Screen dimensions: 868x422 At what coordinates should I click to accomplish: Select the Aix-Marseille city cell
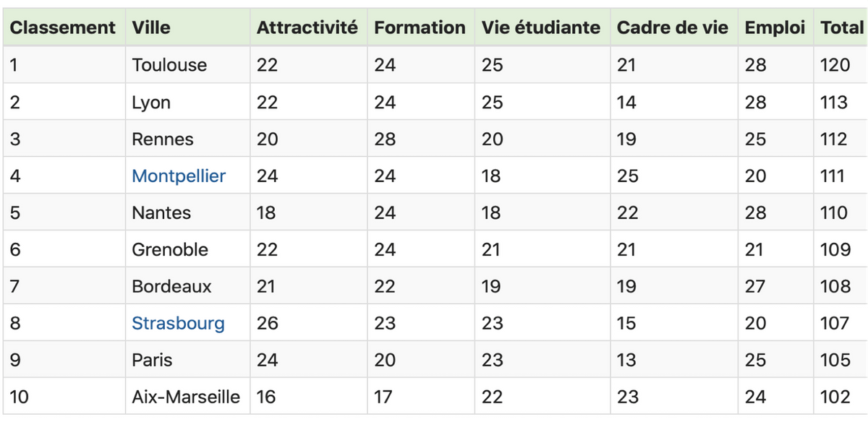187,397
